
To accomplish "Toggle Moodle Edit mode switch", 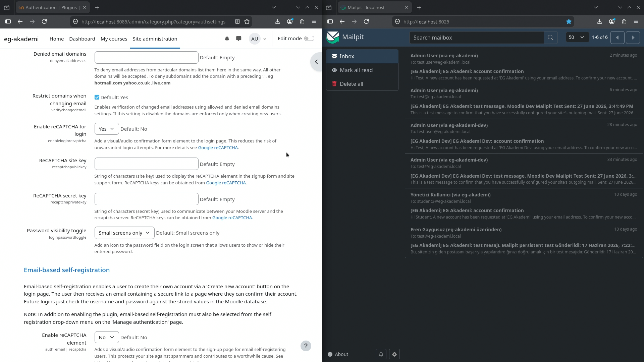I will (x=309, y=39).
